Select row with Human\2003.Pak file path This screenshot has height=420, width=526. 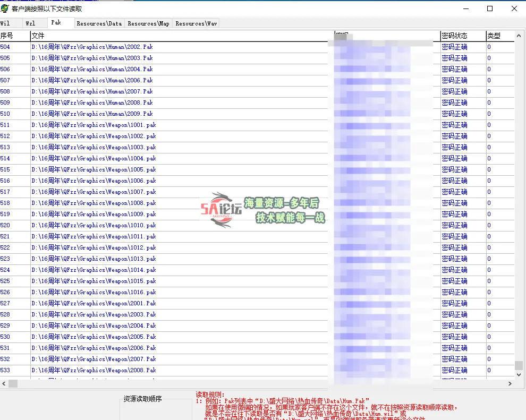(257, 58)
